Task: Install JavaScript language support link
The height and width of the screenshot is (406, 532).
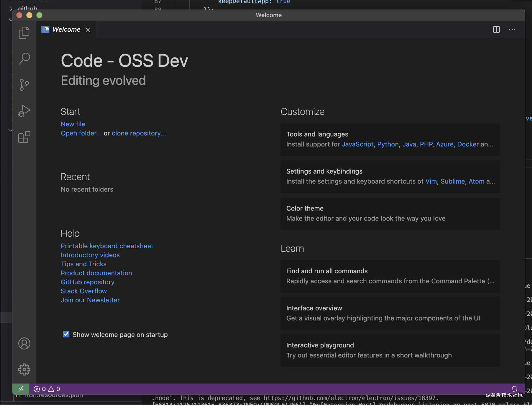Action: tap(358, 144)
